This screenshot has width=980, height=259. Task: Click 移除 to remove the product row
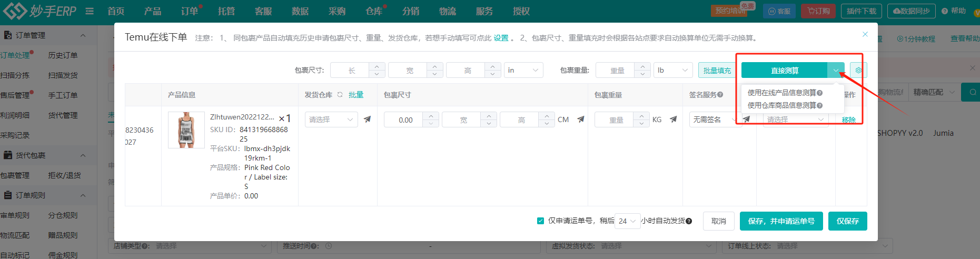point(849,120)
